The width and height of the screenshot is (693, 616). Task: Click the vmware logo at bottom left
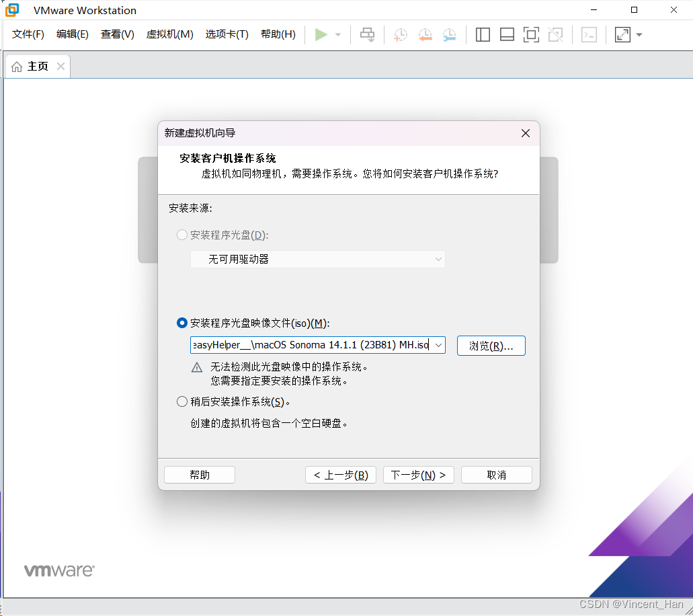click(x=59, y=570)
